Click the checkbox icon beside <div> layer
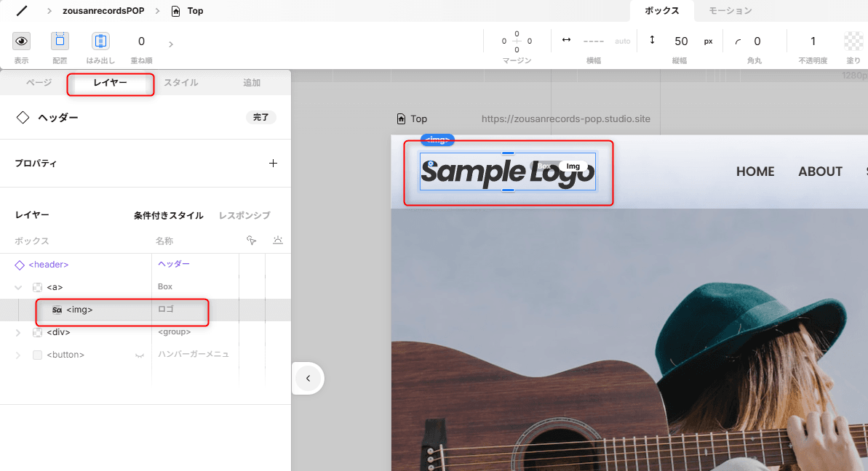 pyautogui.click(x=37, y=332)
